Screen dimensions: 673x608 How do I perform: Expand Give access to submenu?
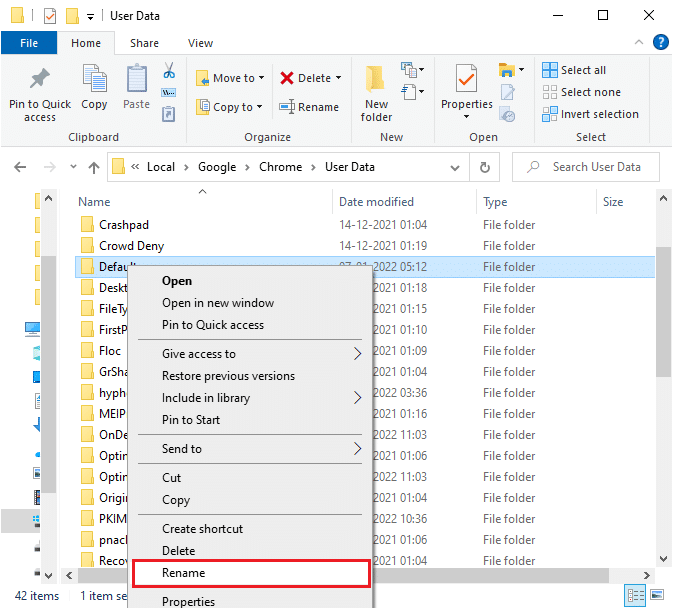tap(251, 354)
